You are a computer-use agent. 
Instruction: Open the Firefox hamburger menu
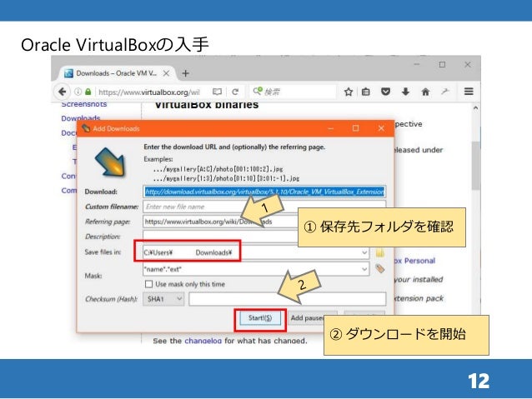(469, 91)
